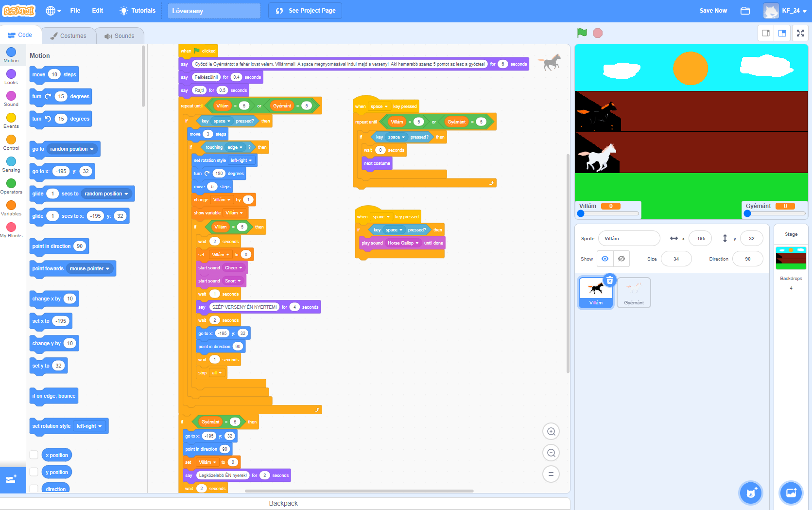Screen dimensions: 812x510
Task: Click the red stop sign
Action: 597,33
